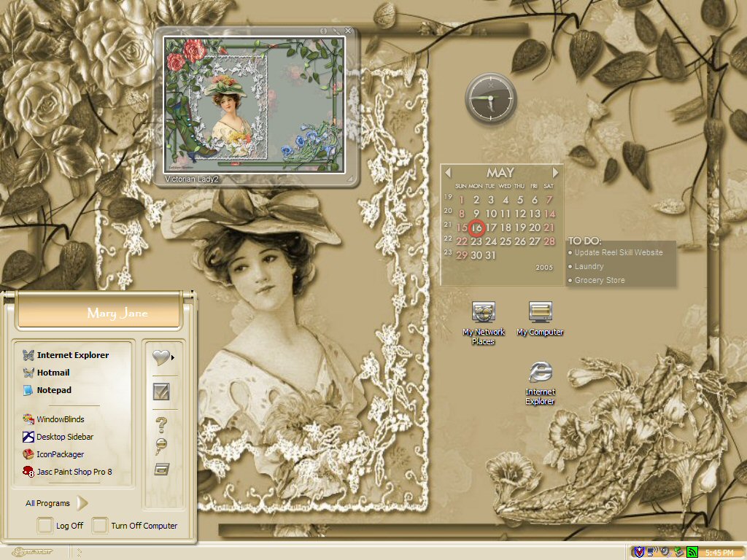Click Turn Off Computer button
The image size is (747, 560).
(135, 525)
